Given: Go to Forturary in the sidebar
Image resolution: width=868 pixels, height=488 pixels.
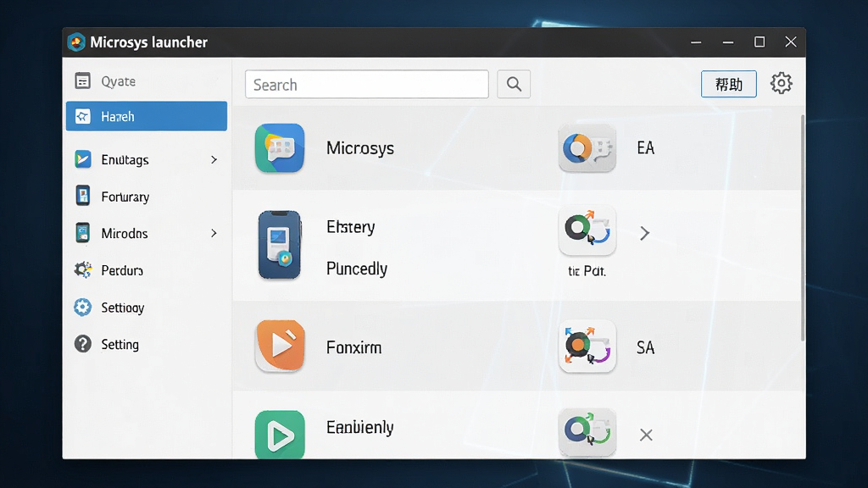Looking at the screenshot, I should (146, 197).
